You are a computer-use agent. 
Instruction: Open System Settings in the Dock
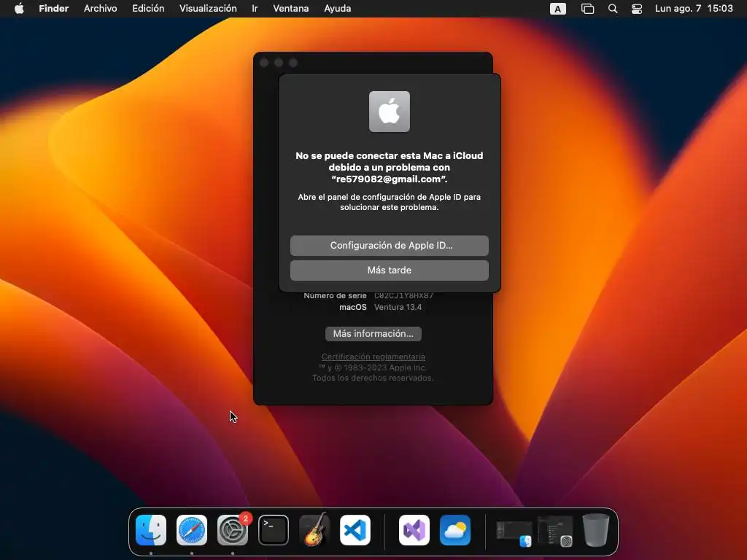tap(233, 530)
